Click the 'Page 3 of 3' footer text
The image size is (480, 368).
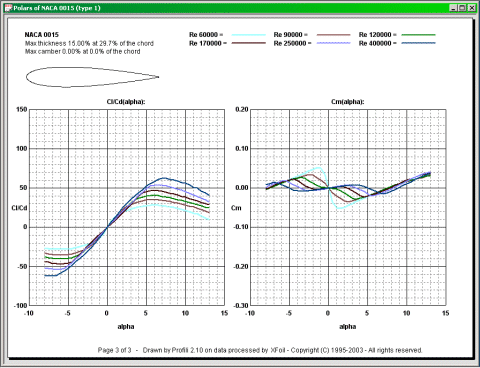(114, 350)
